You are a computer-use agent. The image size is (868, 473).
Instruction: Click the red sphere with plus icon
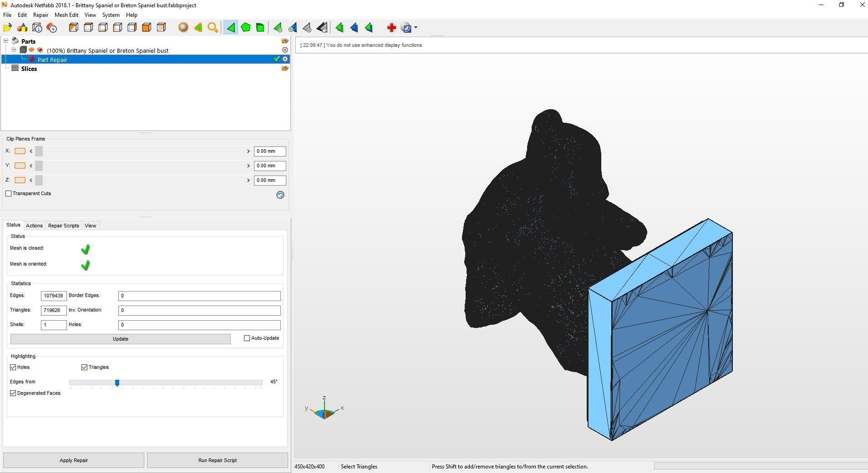click(52, 28)
